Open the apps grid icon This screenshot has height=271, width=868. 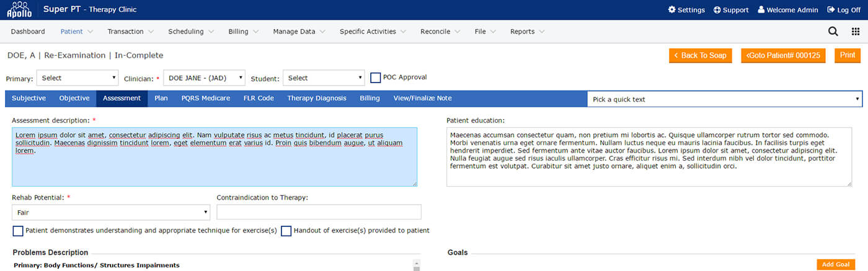coord(856,32)
